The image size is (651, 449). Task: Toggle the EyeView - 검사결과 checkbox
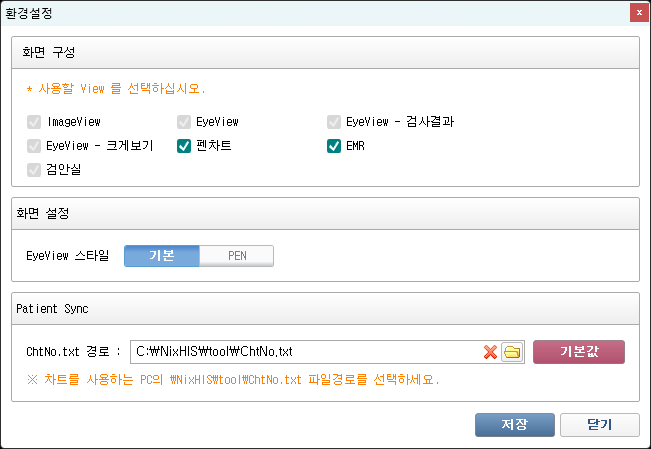tap(334, 122)
